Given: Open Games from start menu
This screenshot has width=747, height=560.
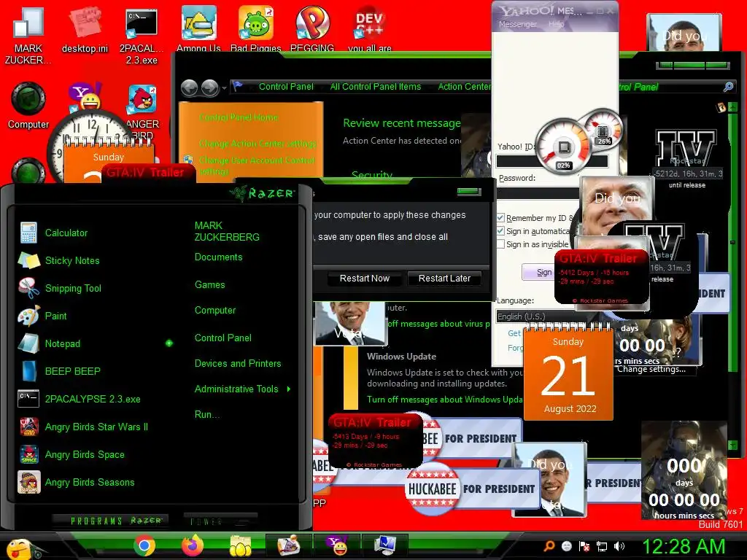Looking at the screenshot, I should pyautogui.click(x=209, y=285).
